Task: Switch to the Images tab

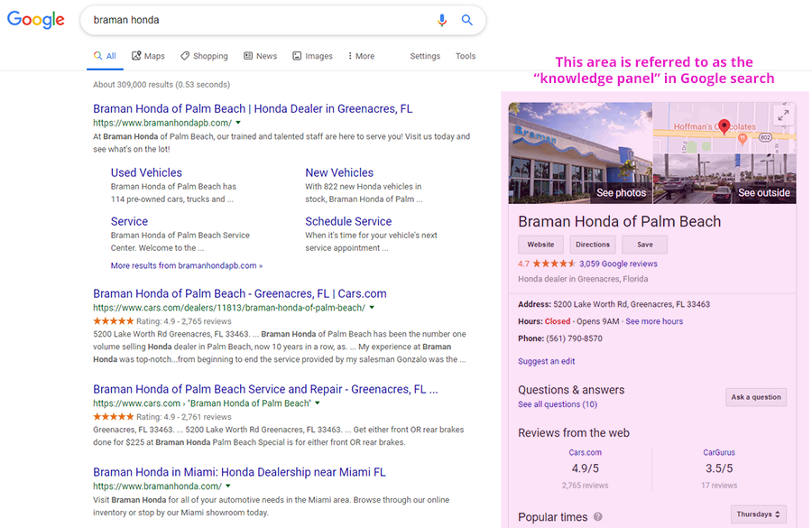Action: (x=312, y=56)
